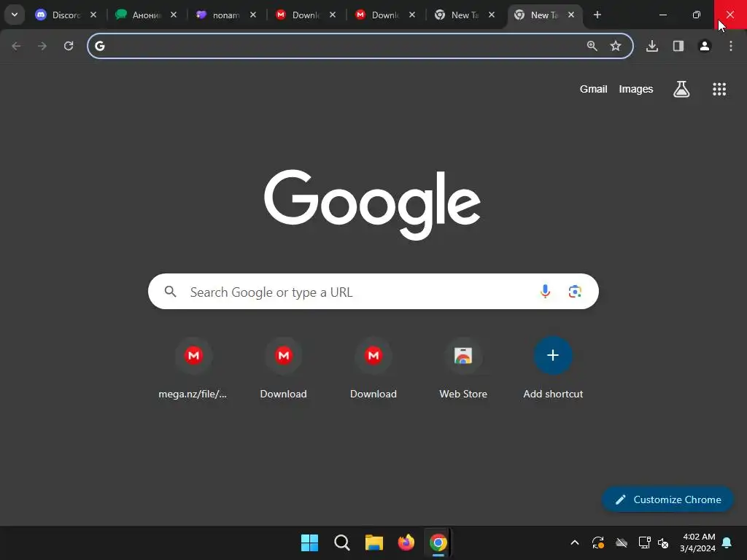Open the Web Store shortcut
The image size is (747, 560).
[463, 367]
